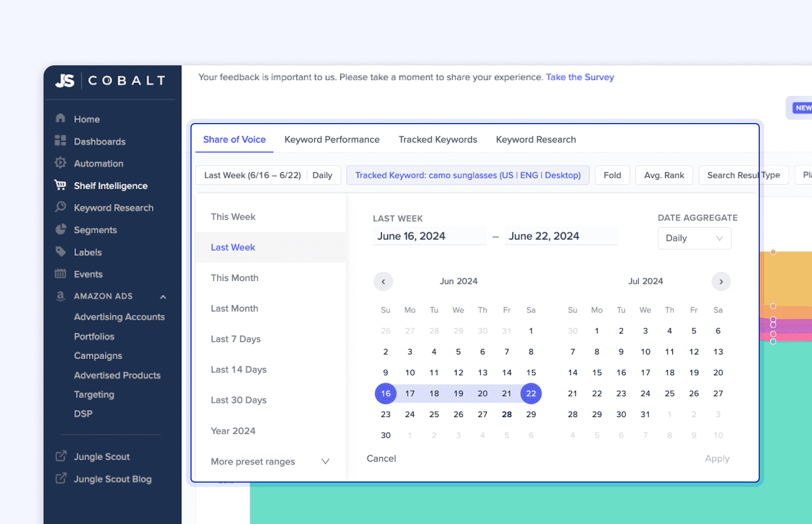Open the Tracked Keywords tab
This screenshot has height=524, width=812.
point(438,139)
